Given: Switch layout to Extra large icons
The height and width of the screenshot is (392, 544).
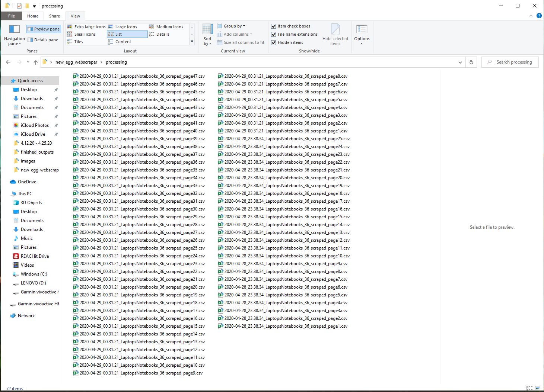Looking at the screenshot, I should 86,27.
